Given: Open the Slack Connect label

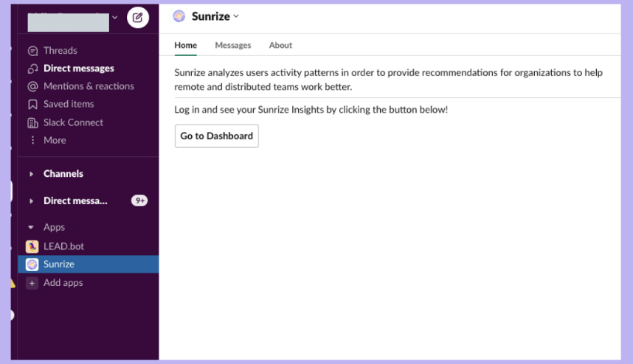Looking at the screenshot, I should pos(74,122).
